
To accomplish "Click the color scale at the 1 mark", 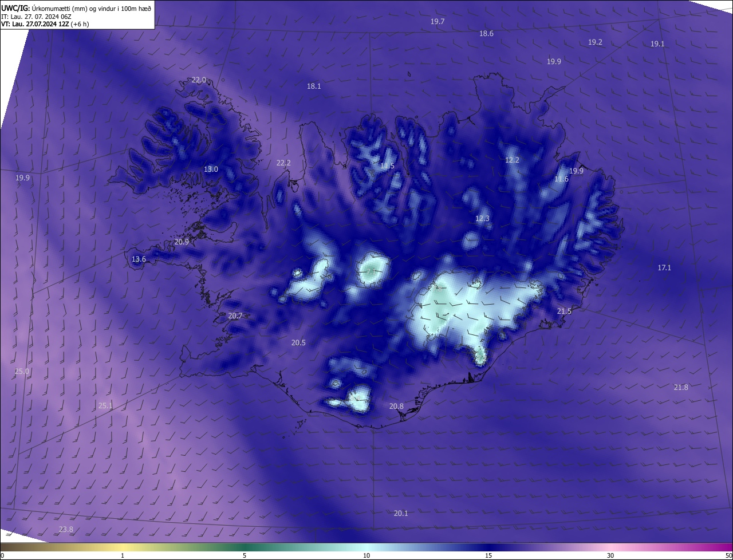I will click(x=123, y=555).
